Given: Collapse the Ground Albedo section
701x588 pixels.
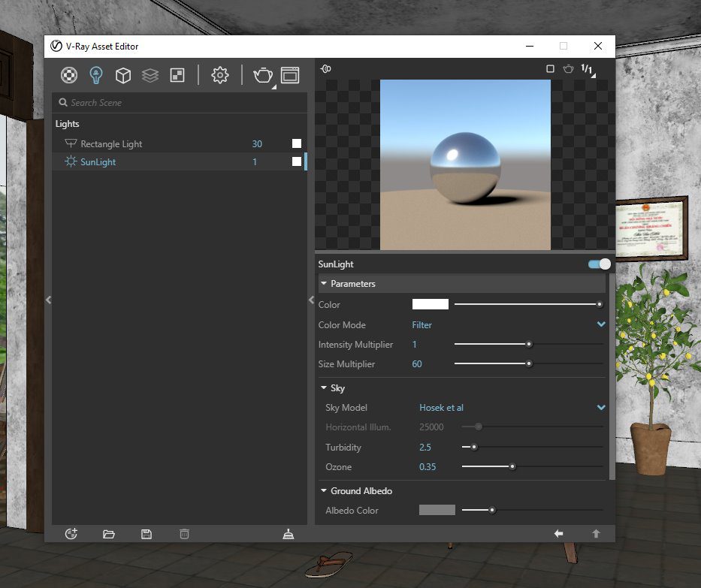Looking at the screenshot, I should [x=324, y=490].
